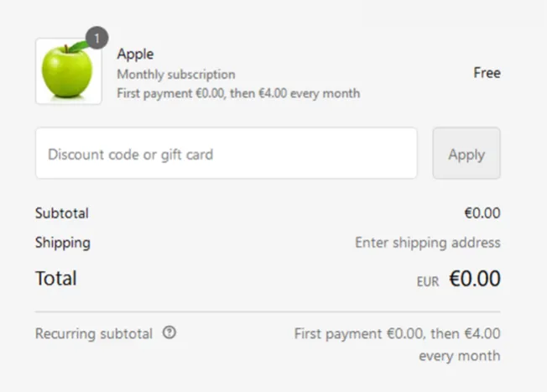The image size is (547, 392).
Task: Click the Apple product name
Action: (135, 54)
